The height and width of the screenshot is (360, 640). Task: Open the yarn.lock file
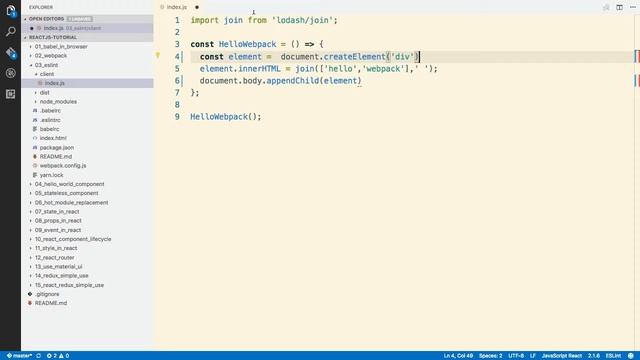(x=51, y=175)
